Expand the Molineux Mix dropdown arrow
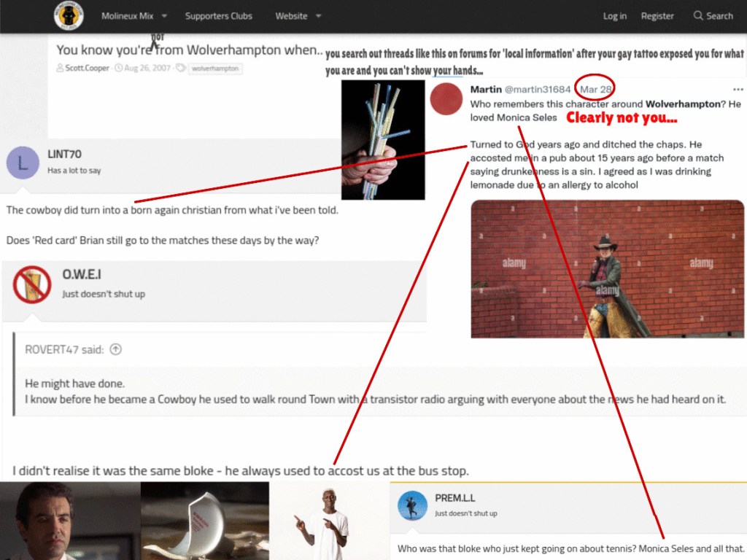The height and width of the screenshot is (560, 747). pos(164,16)
